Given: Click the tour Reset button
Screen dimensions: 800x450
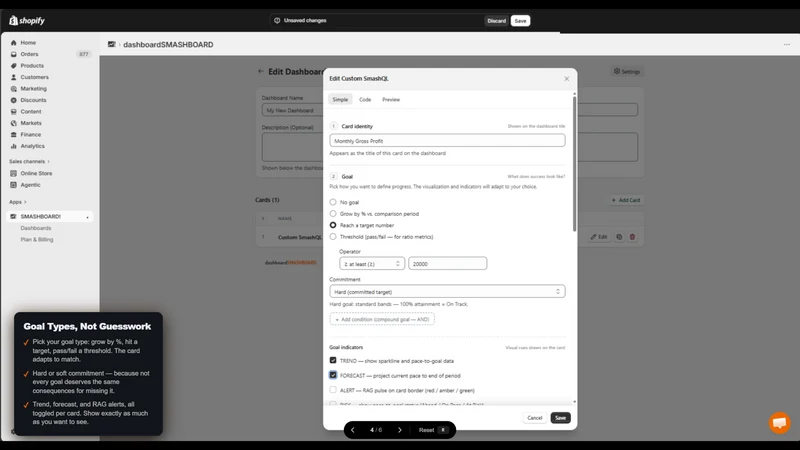Looking at the screenshot, I should point(432,430).
